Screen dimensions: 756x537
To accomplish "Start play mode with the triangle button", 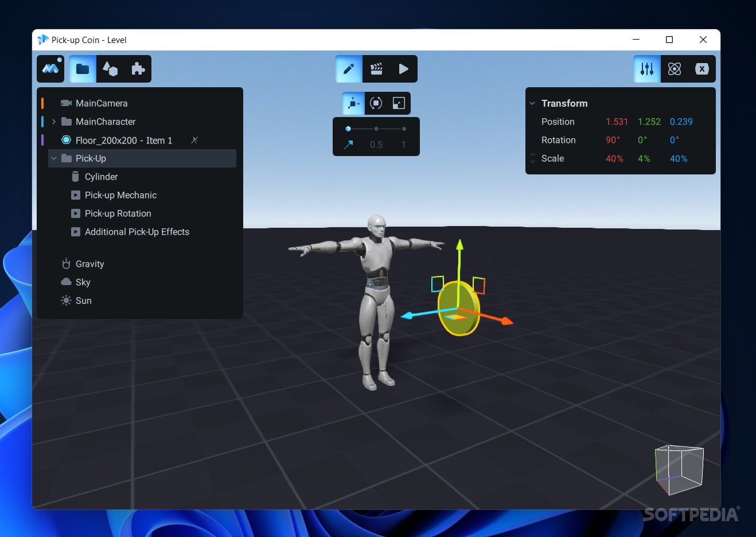I will 404,69.
